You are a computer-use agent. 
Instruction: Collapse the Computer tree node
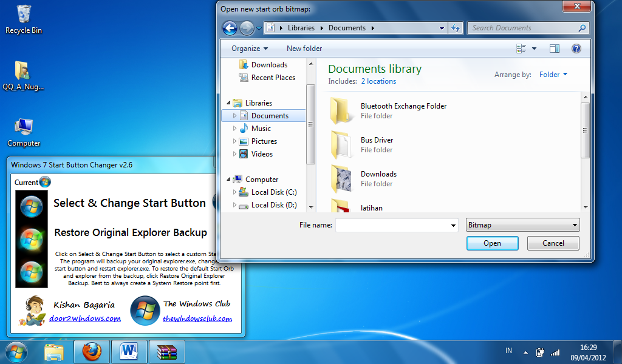(x=228, y=180)
